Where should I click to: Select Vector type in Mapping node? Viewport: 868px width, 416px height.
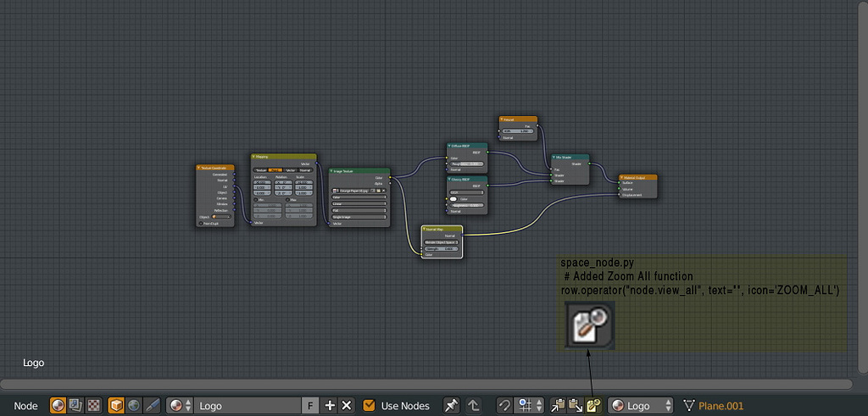click(x=290, y=170)
